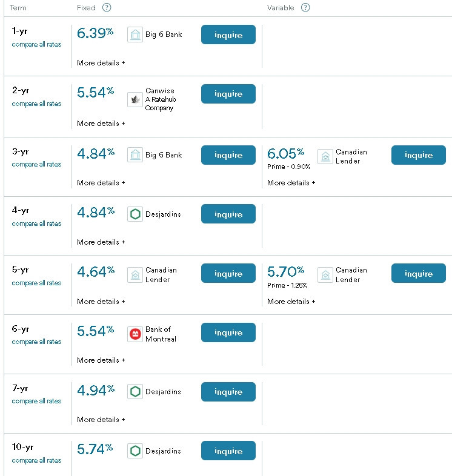Image resolution: width=452 pixels, height=476 pixels.
Task: Open compare all rates for 2-yr term
Action: click(x=36, y=104)
